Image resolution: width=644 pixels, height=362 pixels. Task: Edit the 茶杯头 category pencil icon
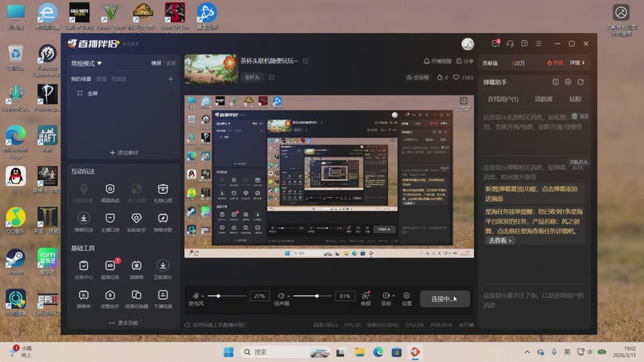pos(271,77)
